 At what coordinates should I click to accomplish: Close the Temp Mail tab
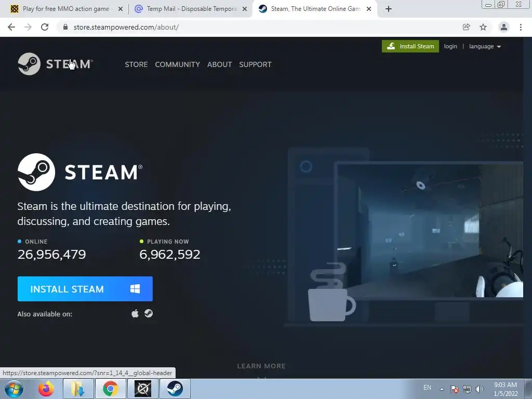[x=245, y=9]
